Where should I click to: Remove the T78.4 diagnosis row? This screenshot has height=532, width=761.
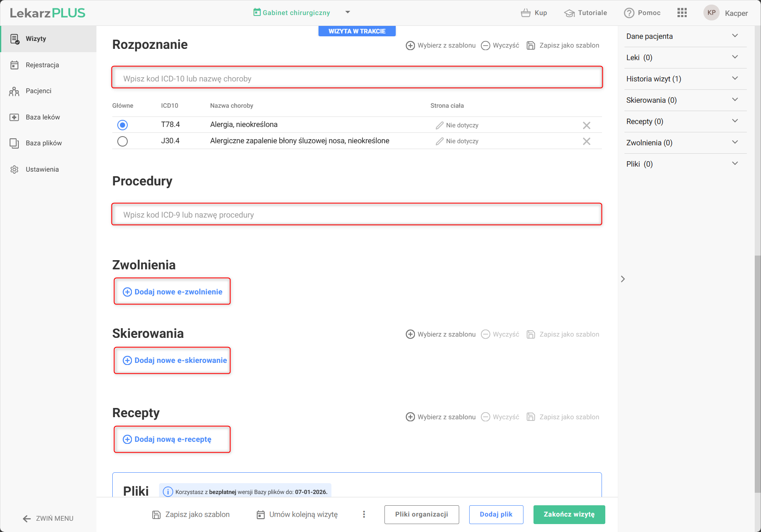pyautogui.click(x=586, y=125)
